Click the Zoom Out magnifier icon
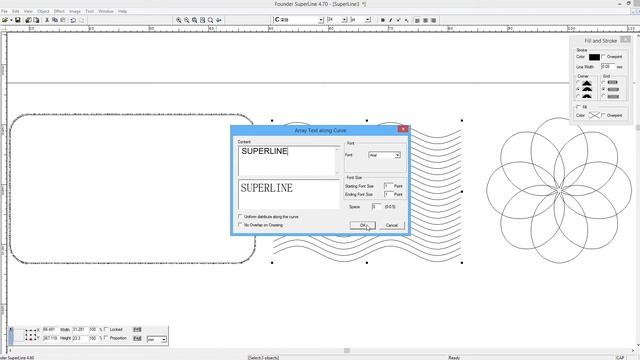The height and width of the screenshot is (360, 640). pos(187,20)
